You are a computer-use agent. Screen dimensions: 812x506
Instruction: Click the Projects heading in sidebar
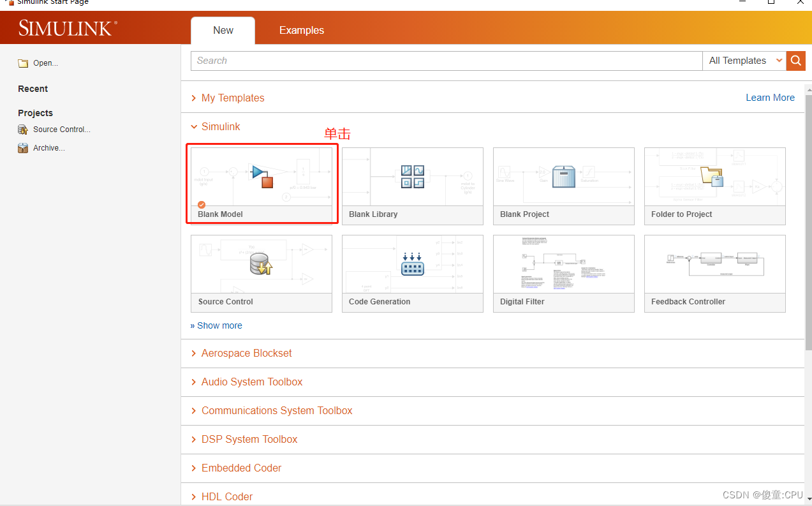point(35,113)
